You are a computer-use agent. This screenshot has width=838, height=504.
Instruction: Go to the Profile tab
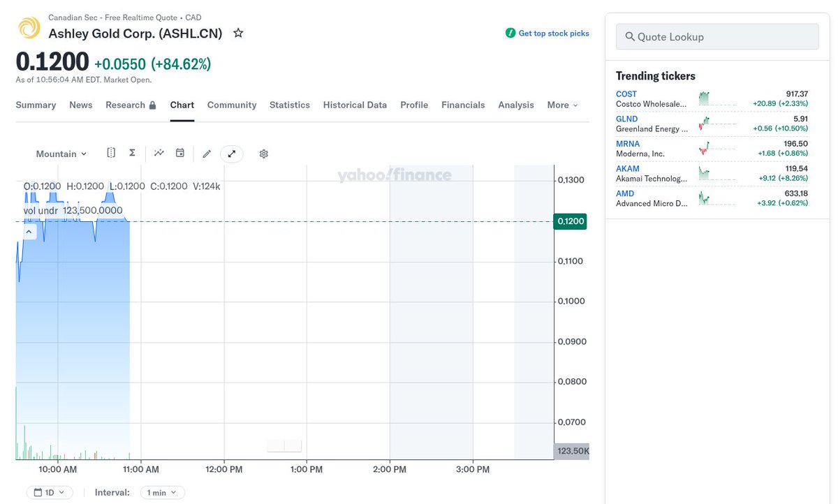(x=414, y=105)
